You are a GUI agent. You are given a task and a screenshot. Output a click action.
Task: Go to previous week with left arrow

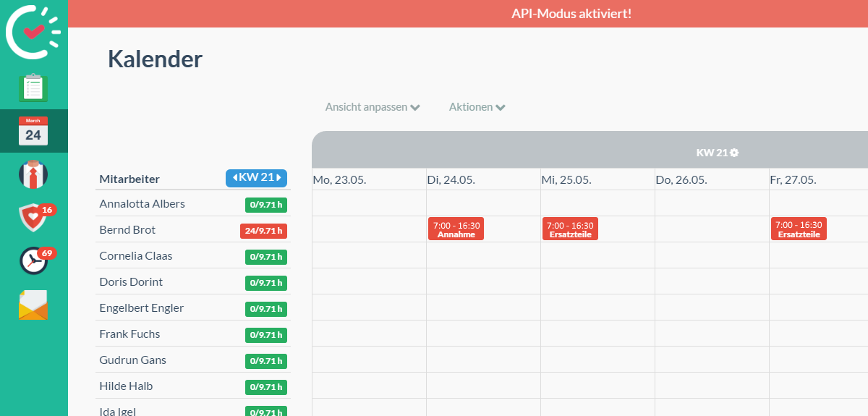234,178
